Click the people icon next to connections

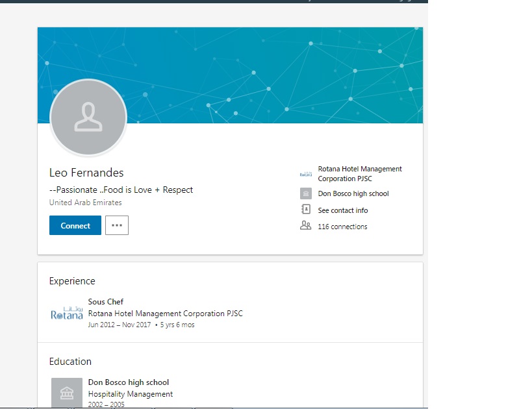[x=305, y=226]
